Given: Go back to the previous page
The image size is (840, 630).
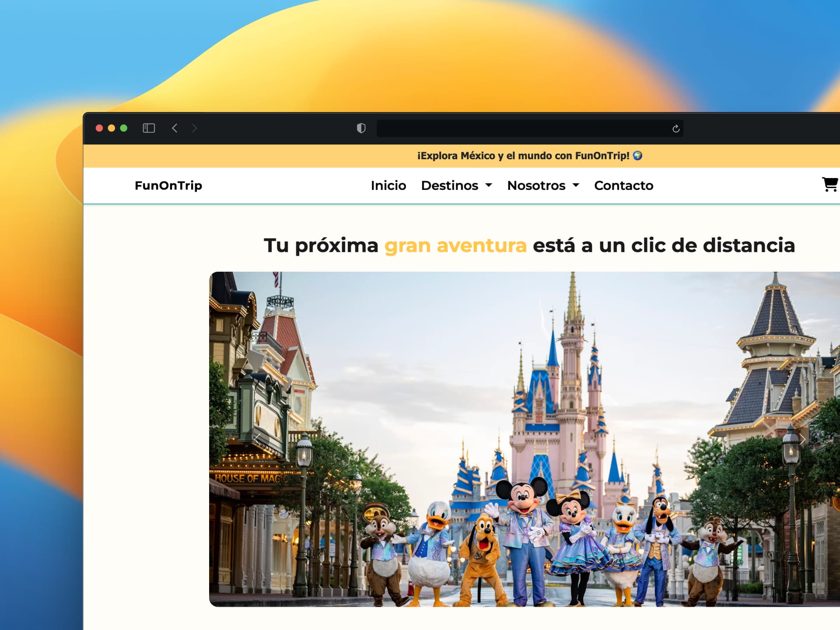Looking at the screenshot, I should point(175,128).
